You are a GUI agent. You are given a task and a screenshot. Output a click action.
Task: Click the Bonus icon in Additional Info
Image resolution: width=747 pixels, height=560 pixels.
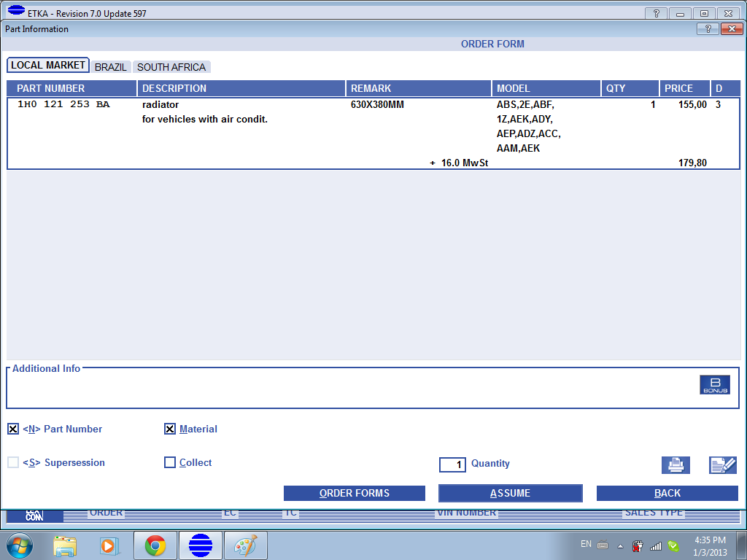click(x=714, y=385)
